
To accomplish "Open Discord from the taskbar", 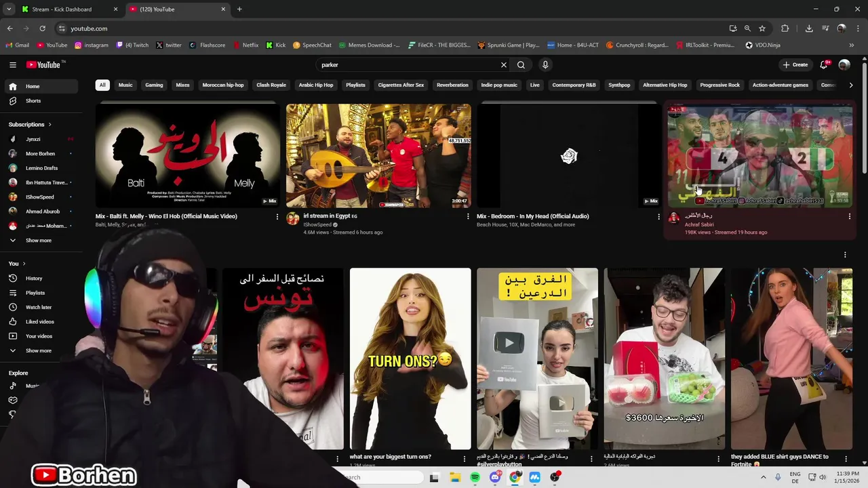I will (495, 477).
